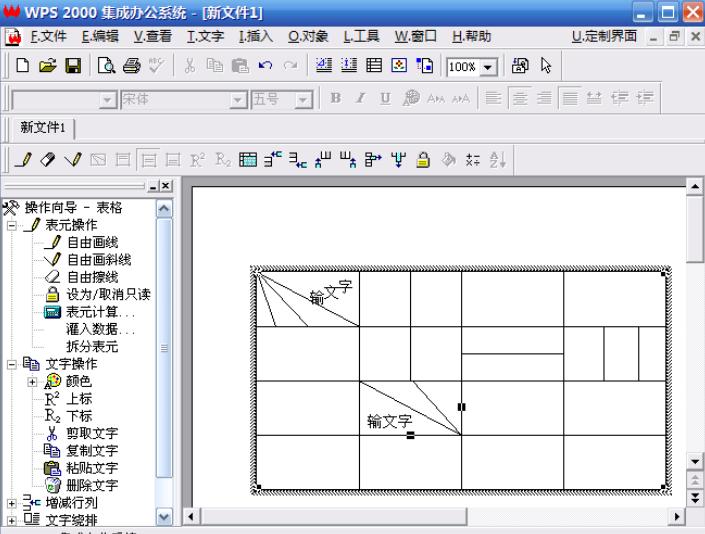Viewport: 705px width, 534px height.
Task: Toggle cell read-only with the lock icon
Action: pos(423,160)
